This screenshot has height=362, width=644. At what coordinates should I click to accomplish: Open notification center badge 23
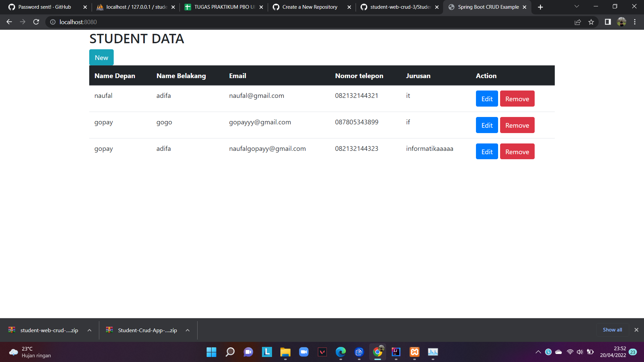[633, 352]
